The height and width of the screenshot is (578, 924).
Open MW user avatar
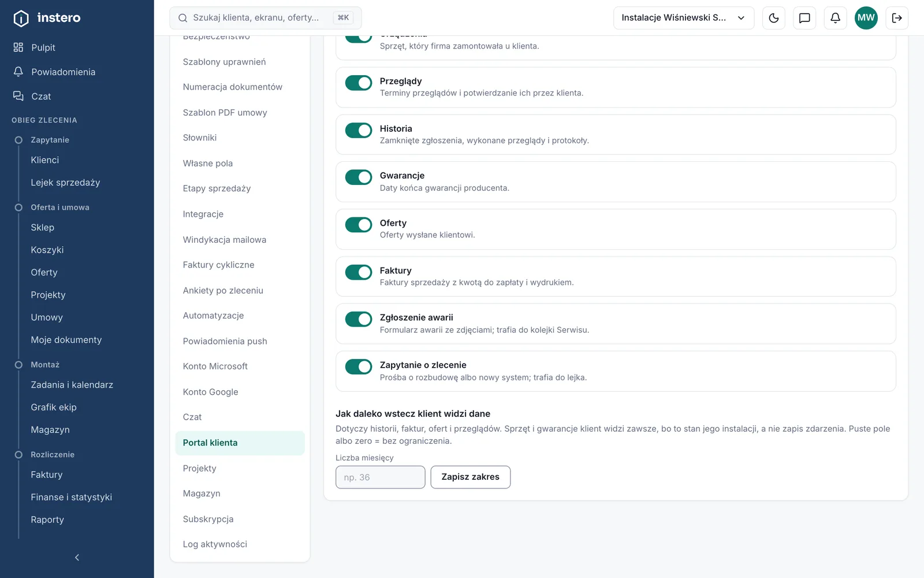[866, 18]
